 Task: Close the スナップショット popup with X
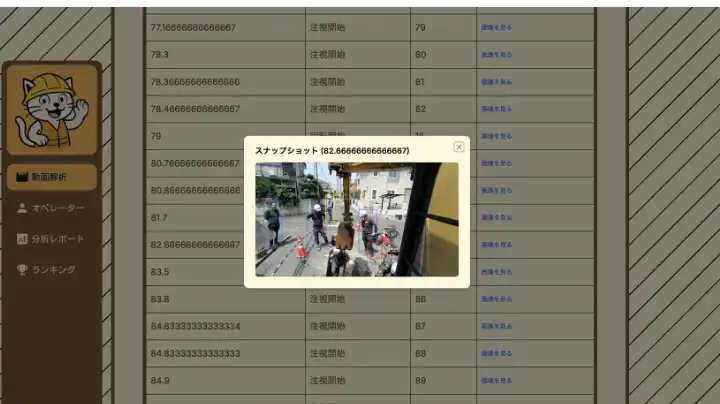pos(459,147)
